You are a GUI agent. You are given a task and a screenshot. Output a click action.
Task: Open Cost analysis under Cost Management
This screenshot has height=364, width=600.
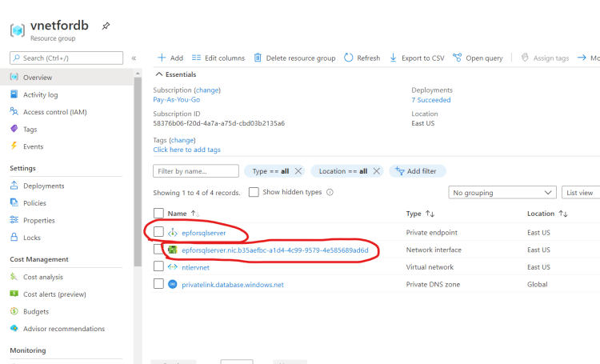[43, 277]
